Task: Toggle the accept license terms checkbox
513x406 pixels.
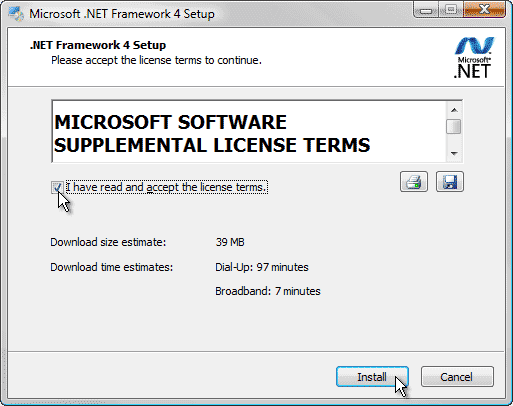Action: pyautogui.click(x=57, y=187)
